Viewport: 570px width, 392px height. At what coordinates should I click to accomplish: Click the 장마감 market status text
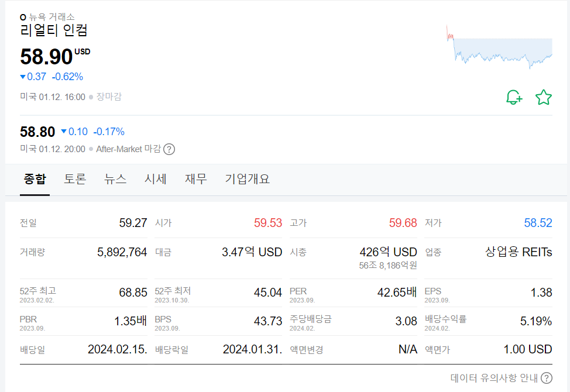coord(109,97)
